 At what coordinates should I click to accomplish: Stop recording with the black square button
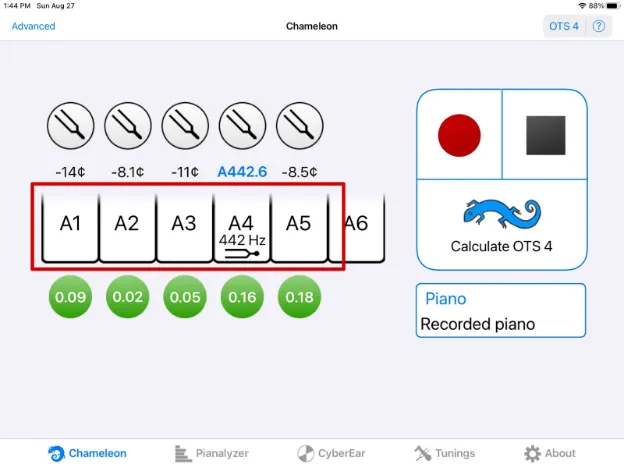coord(546,135)
